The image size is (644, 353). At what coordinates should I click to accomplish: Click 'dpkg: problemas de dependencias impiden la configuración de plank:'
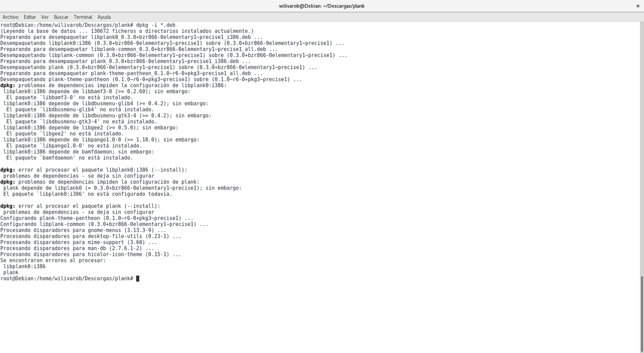coord(100,182)
